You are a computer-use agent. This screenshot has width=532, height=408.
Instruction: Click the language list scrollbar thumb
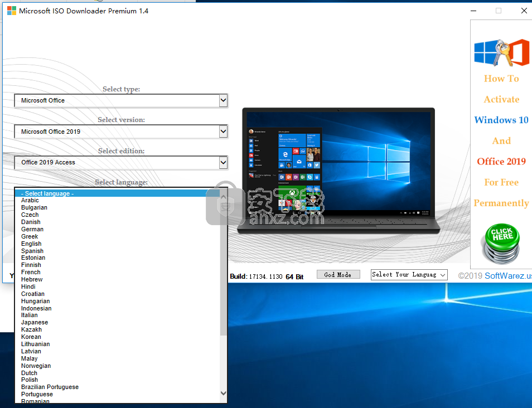223,268
